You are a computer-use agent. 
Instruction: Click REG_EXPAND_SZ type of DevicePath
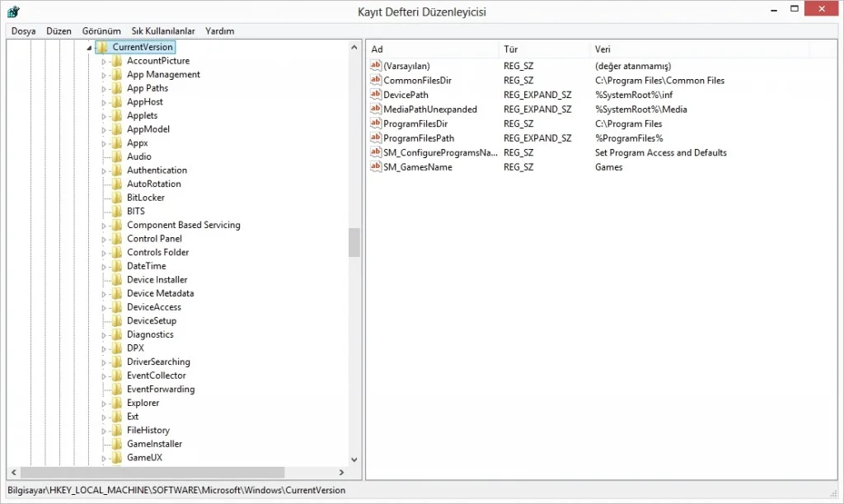tap(537, 95)
